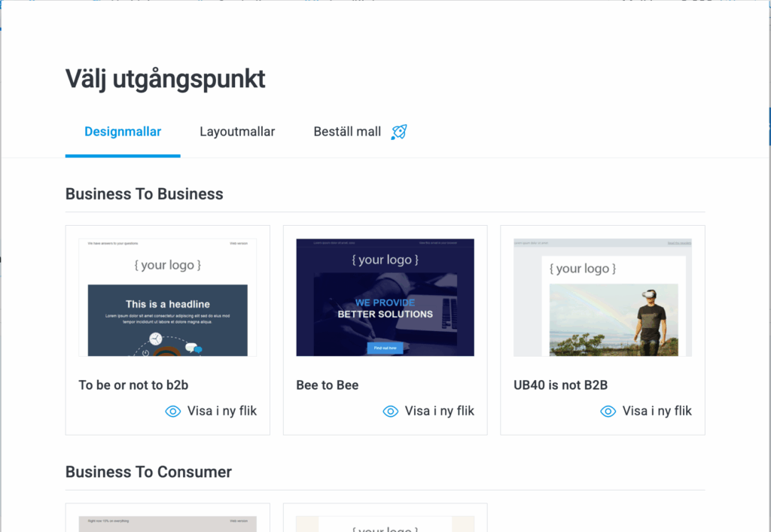The width and height of the screenshot is (771, 532).
Task: Pick the UB40 is not B2B preview image
Action: pos(602,297)
